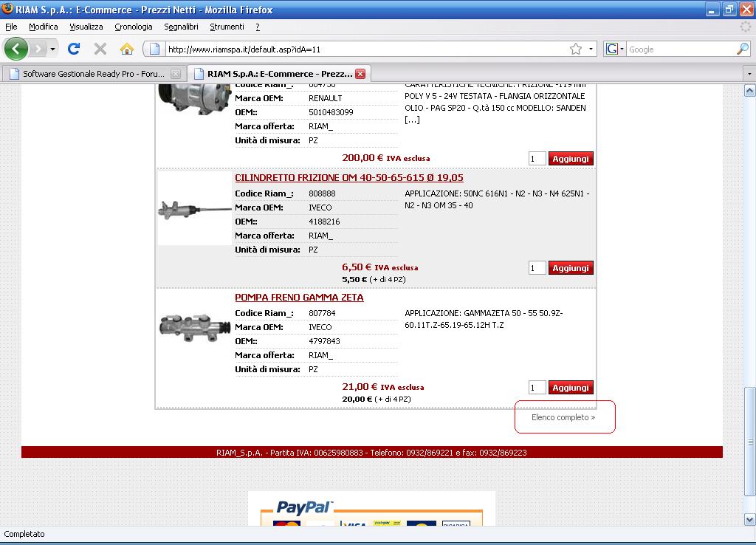The image size is (756, 545).
Task: Go back with the green arrow button
Action: point(16,49)
